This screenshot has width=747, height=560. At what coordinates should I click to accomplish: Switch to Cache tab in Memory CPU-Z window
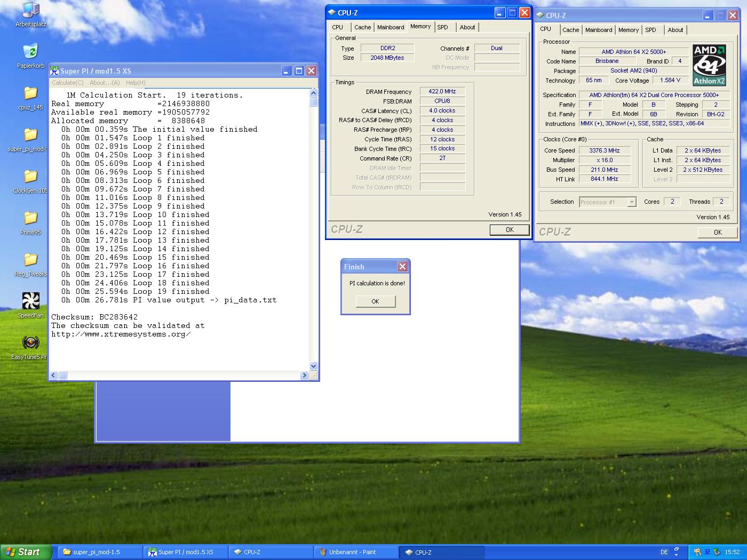[x=362, y=27]
